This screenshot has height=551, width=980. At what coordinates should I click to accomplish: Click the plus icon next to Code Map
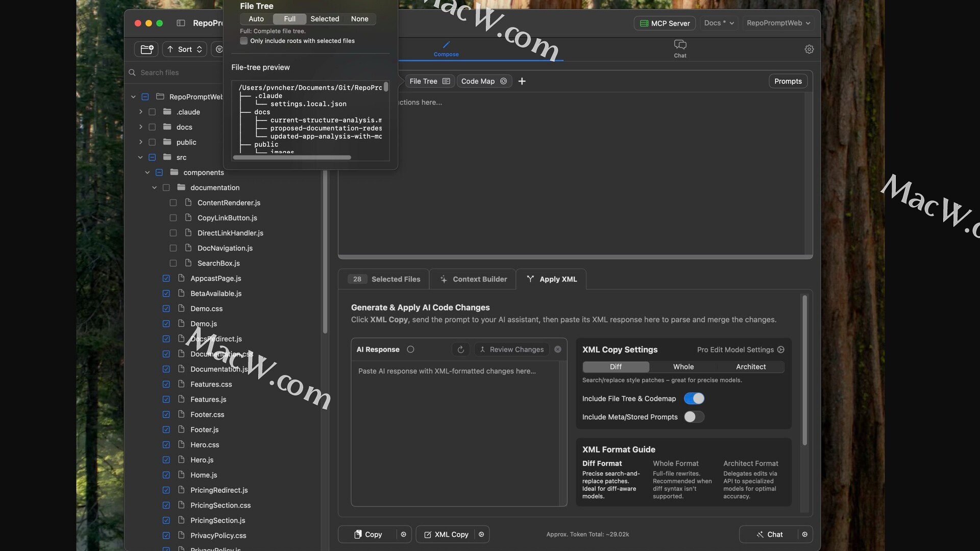(x=522, y=81)
